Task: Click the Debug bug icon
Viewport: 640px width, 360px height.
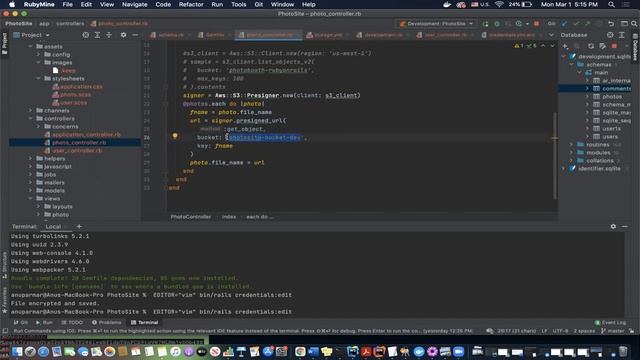Action: click(x=497, y=24)
